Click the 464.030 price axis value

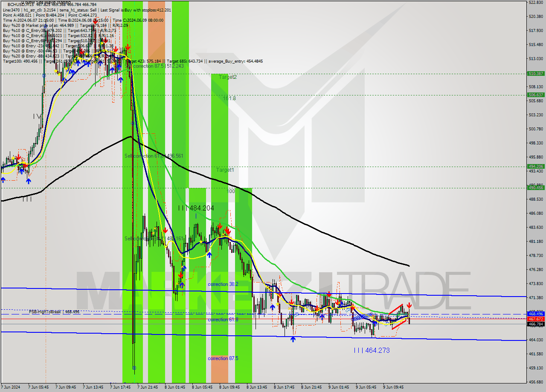535,340
